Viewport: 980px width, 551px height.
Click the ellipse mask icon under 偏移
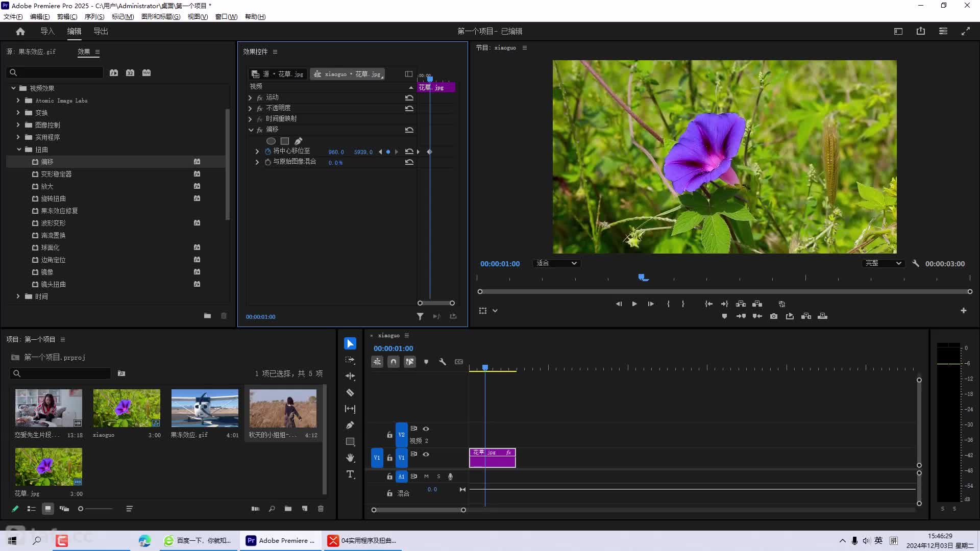tap(271, 141)
